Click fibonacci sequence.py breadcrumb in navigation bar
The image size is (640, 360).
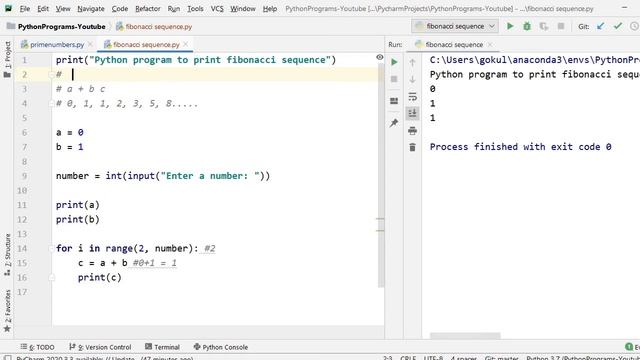[x=154, y=27]
